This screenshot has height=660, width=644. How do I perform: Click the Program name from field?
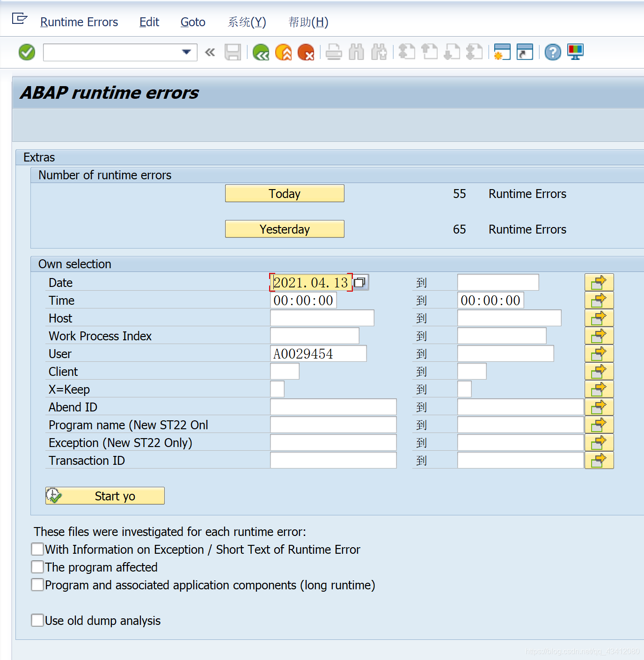(x=333, y=425)
